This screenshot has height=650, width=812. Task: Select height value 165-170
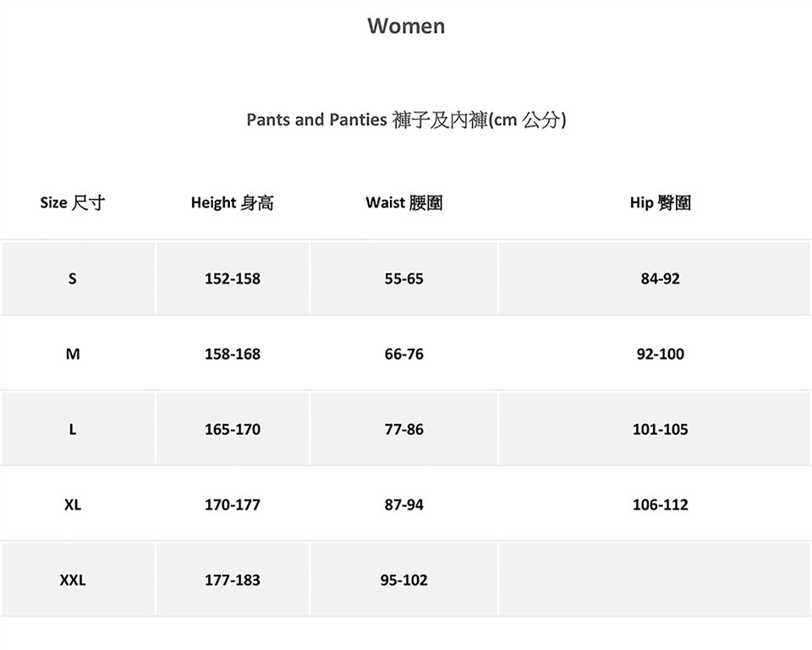point(233,429)
